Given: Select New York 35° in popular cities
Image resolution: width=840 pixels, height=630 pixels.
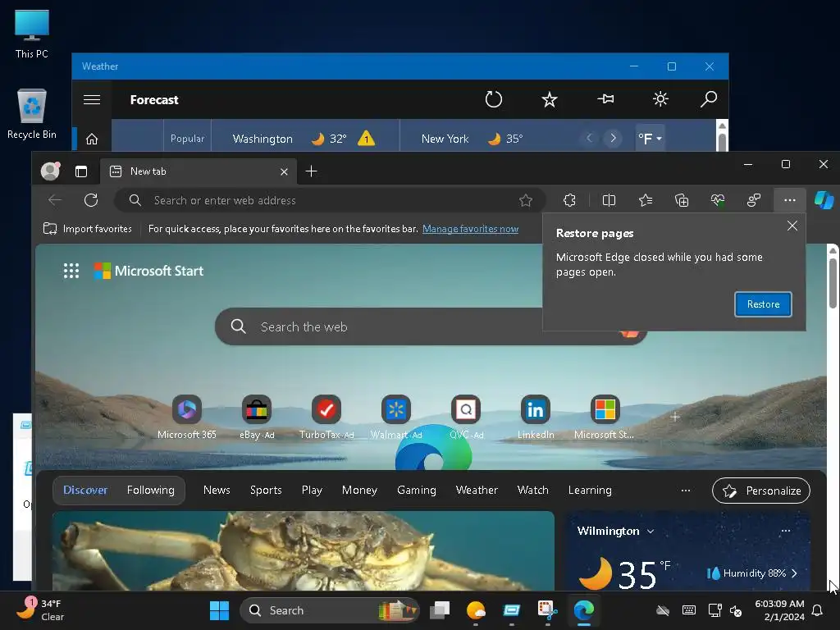Looking at the screenshot, I should (472, 139).
